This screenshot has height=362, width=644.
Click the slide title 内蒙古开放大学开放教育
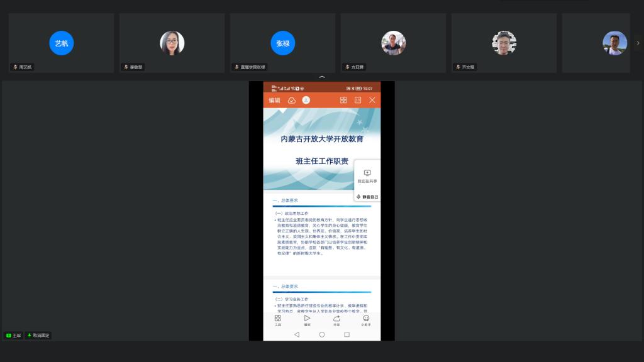[322, 139]
